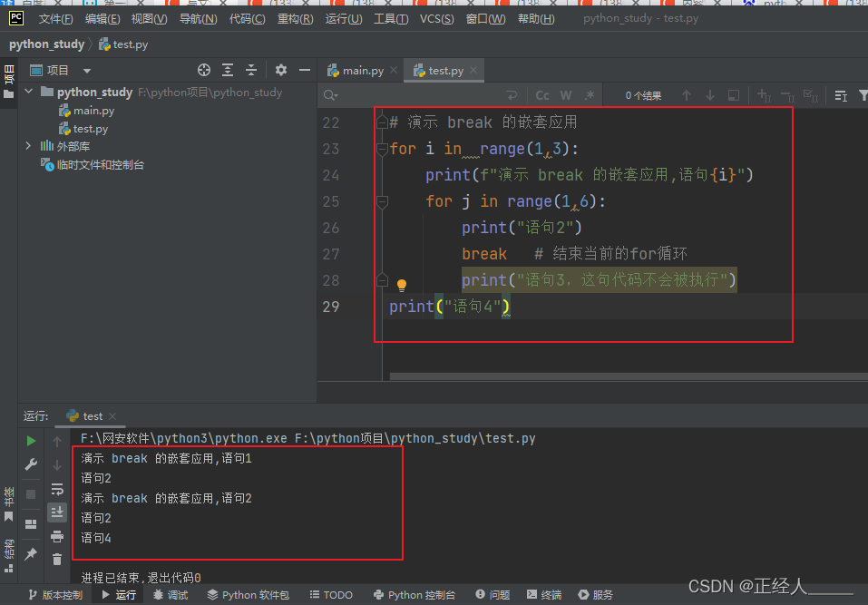Hide the project tool window

(305, 70)
